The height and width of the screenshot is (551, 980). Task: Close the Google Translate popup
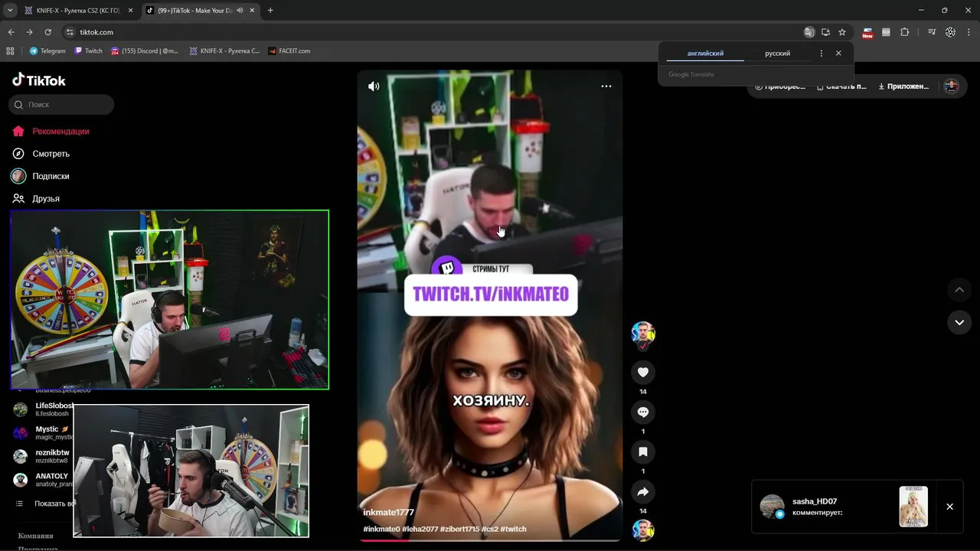tap(838, 54)
